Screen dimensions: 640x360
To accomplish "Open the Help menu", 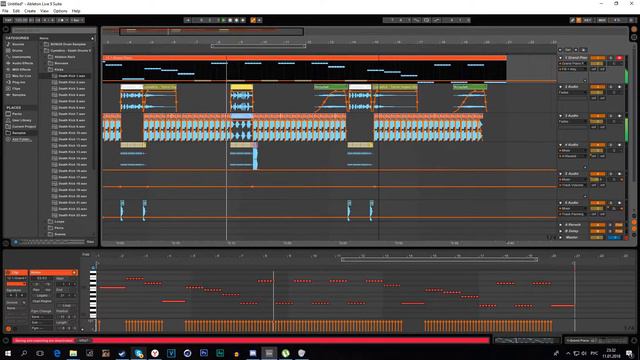I will [x=76, y=11].
